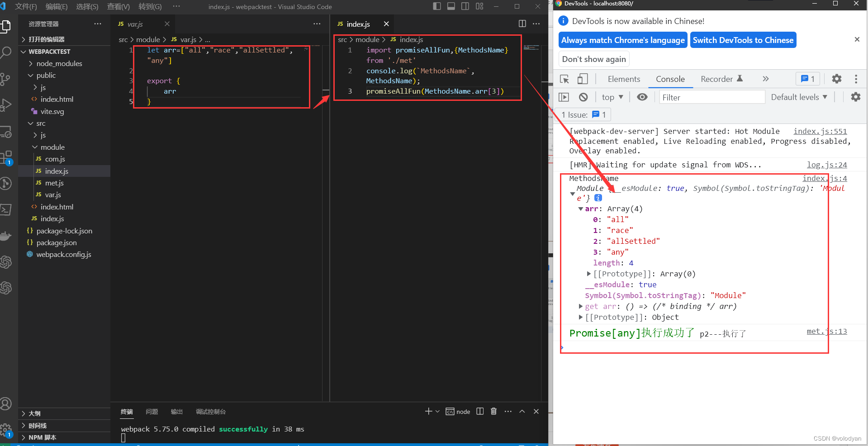This screenshot has width=868, height=446.
Task: Split the terminal panel
Action: point(480,411)
